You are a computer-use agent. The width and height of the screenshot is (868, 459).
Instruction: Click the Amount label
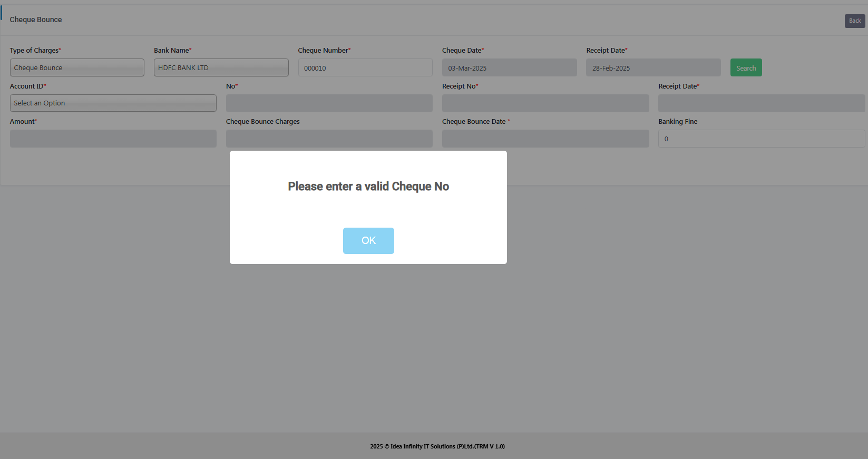23,122
